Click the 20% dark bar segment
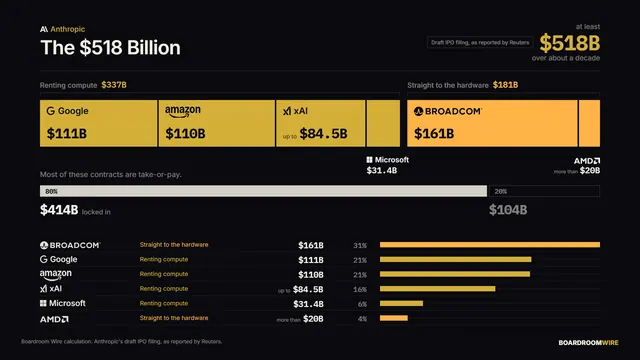This screenshot has height=360, width=640. pyautogui.click(x=544, y=191)
